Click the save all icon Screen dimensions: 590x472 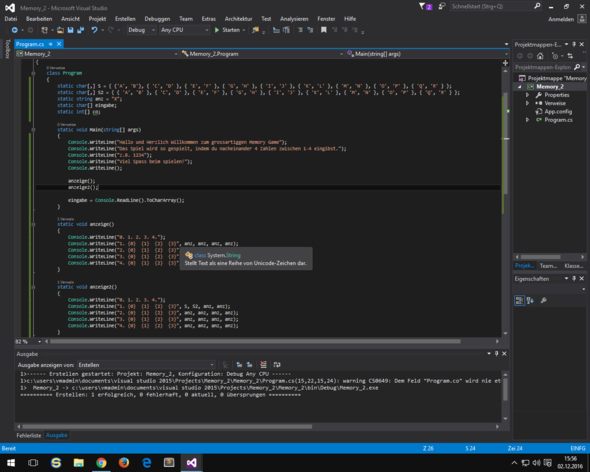80,30
